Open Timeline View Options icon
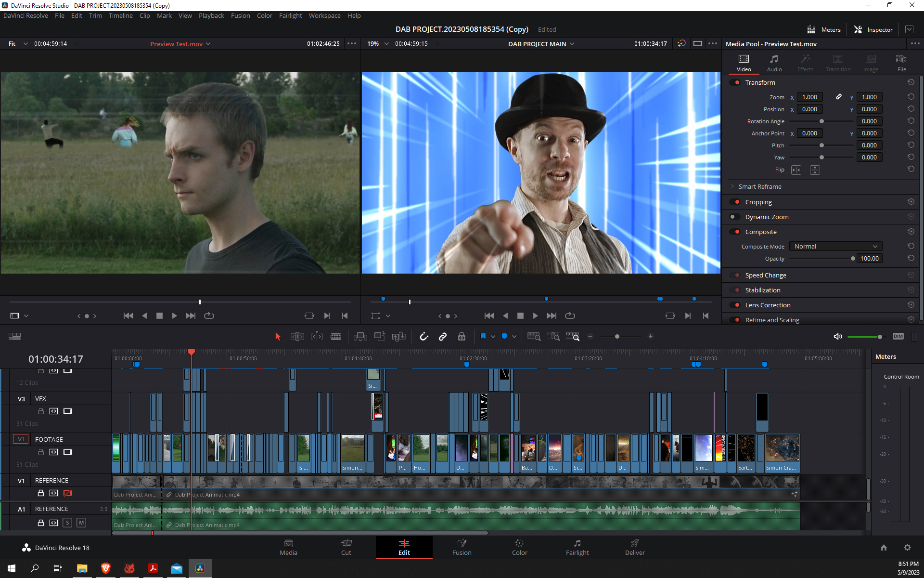Viewport: 924px width, 578px height. pyautogui.click(x=14, y=337)
